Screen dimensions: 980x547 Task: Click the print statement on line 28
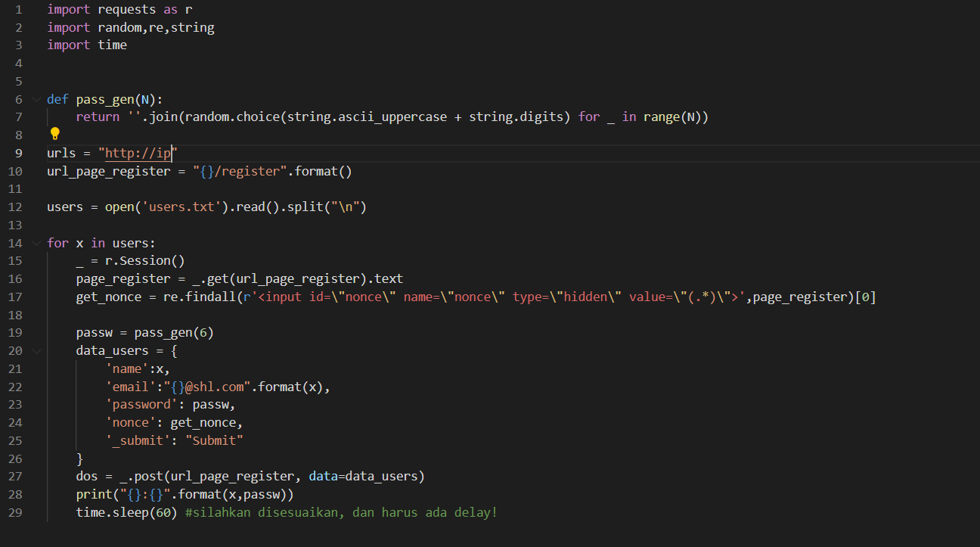coord(185,494)
